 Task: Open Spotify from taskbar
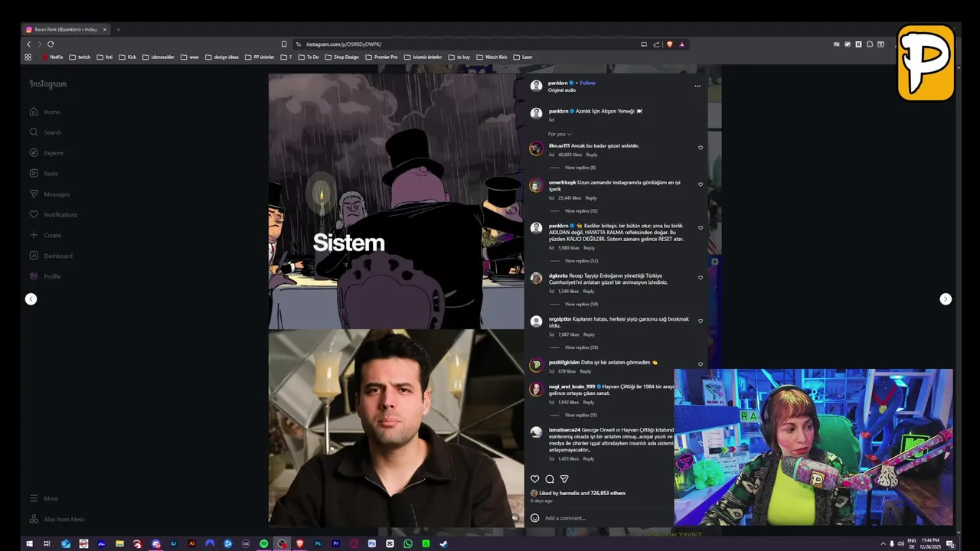pyautogui.click(x=263, y=544)
